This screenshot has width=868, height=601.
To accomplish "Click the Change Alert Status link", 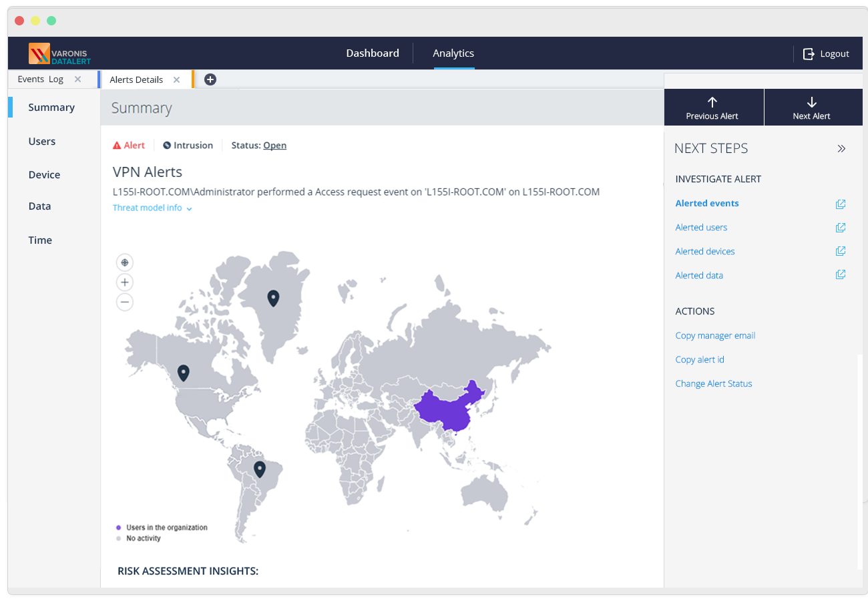I will click(714, 383).
